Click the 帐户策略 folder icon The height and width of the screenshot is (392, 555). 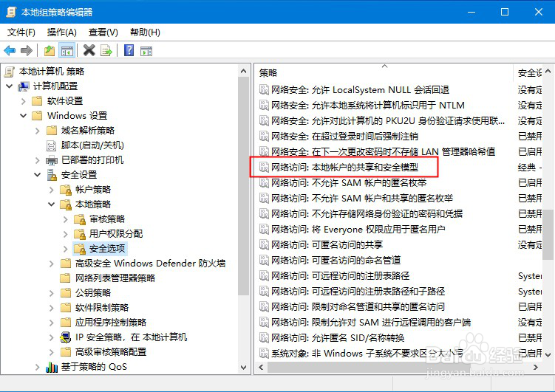(x=66, y=190)
